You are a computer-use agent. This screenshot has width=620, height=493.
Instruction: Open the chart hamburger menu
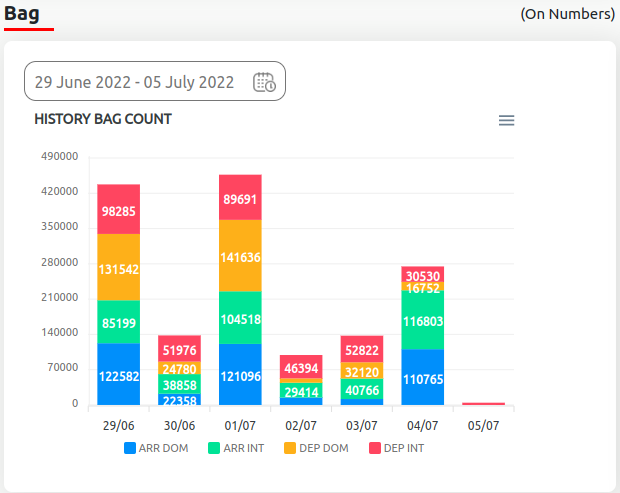506,120
